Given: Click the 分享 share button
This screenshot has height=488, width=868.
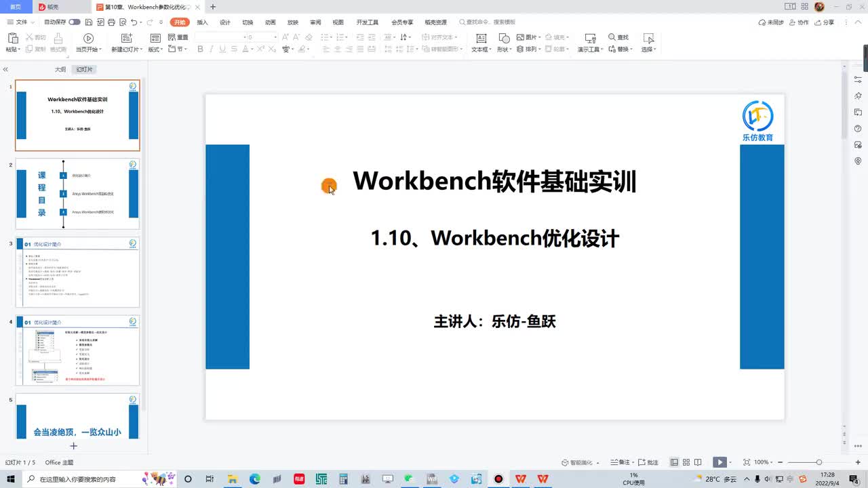Looking at the screenshot, I should click(825, 22).
